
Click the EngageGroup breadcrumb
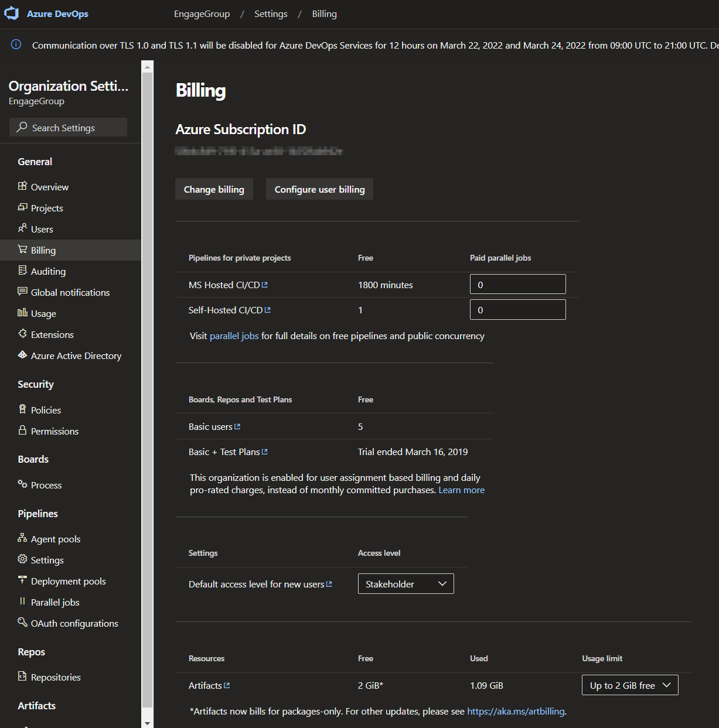[202, 13]
